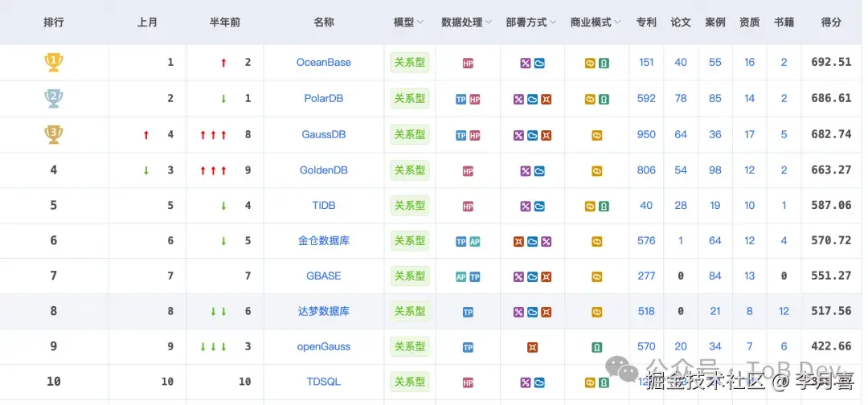
Task: Click the orange-red deployment icon in openGauss row
Action: click(x=533, y=348)
